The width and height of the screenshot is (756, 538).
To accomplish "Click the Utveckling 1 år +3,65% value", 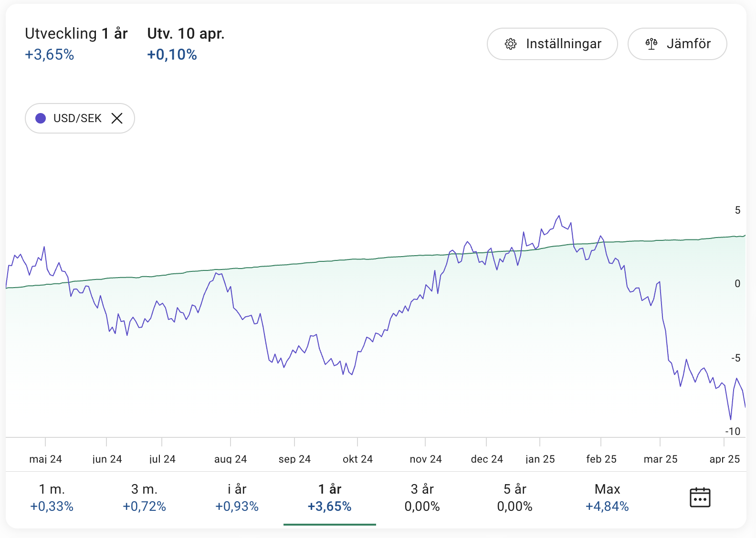I will coord(50,55).
